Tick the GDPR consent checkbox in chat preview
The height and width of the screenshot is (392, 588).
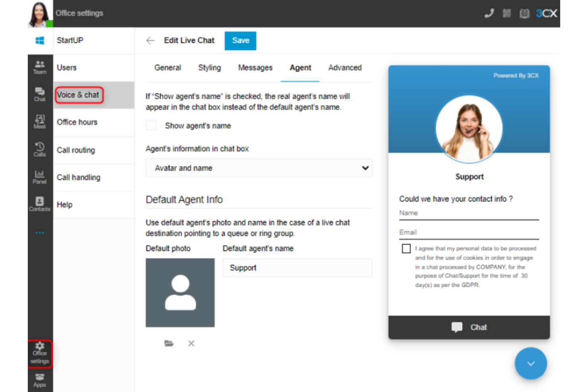point(406,248)
